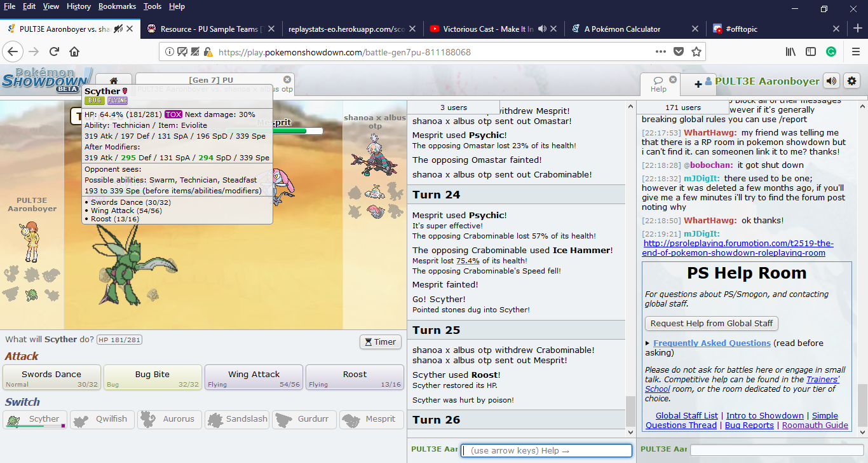Open the Edit menu
The width and height of the screenshot is (868, 463).
[29, 6]
